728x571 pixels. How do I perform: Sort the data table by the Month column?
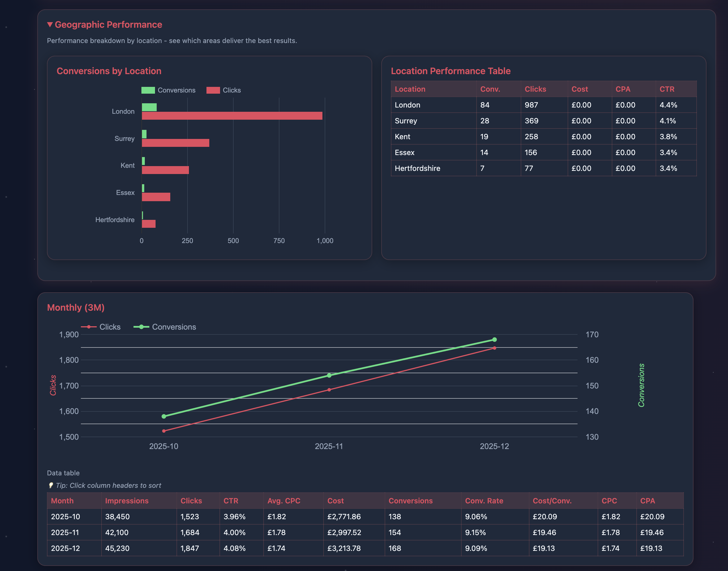coord(62,501)
